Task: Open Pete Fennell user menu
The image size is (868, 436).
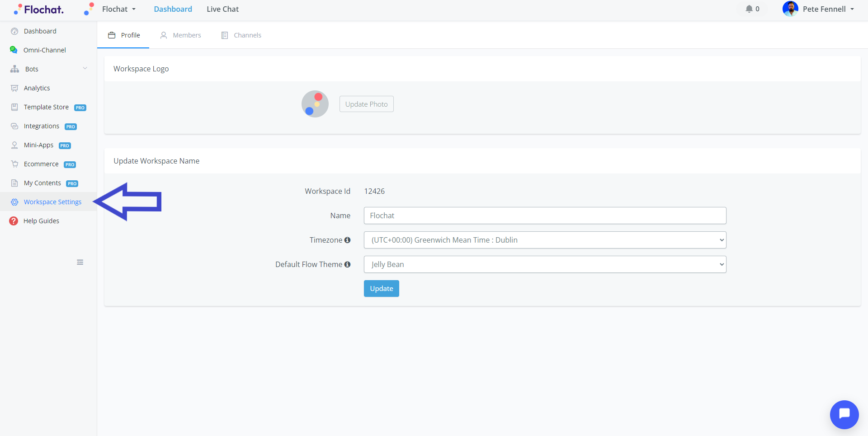Action: pyautogui.click(x=828, y=9)
